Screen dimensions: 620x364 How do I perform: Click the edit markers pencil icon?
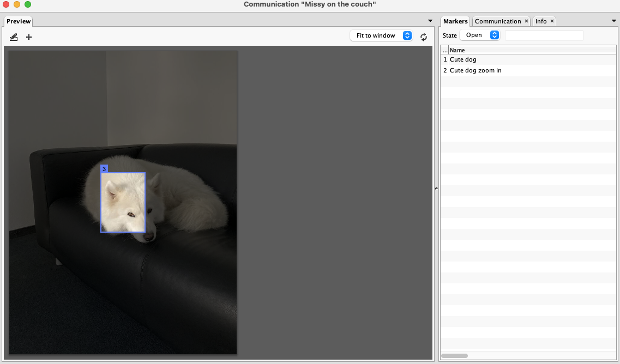tap(14, 37)
